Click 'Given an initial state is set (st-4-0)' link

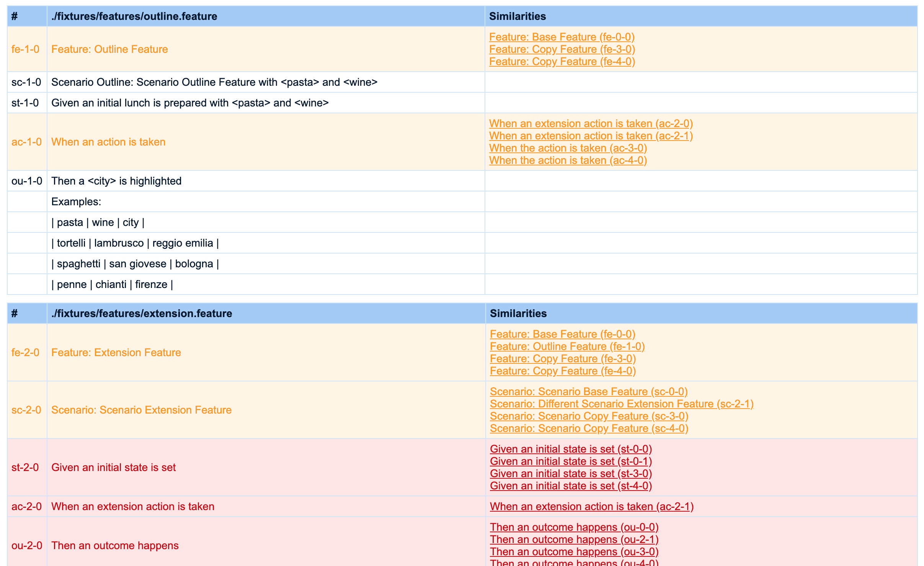(x=570, y=486)
